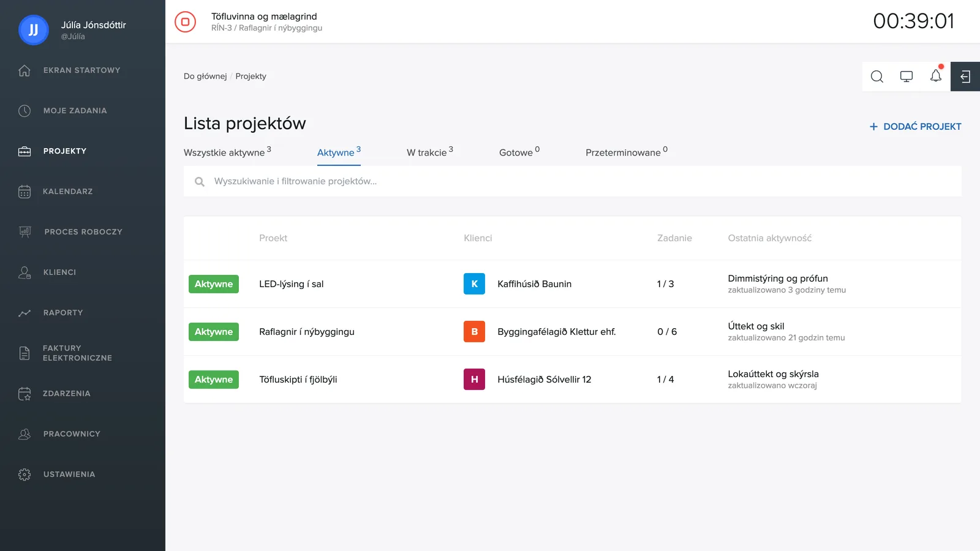Click user name Júlía Jónsdóttir

pos(94,25)
